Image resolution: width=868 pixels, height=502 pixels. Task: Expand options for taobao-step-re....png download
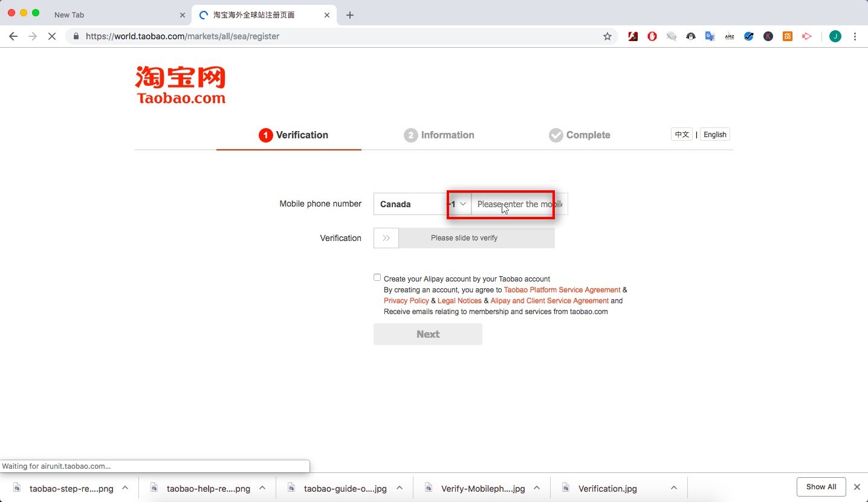click(125, 488)
